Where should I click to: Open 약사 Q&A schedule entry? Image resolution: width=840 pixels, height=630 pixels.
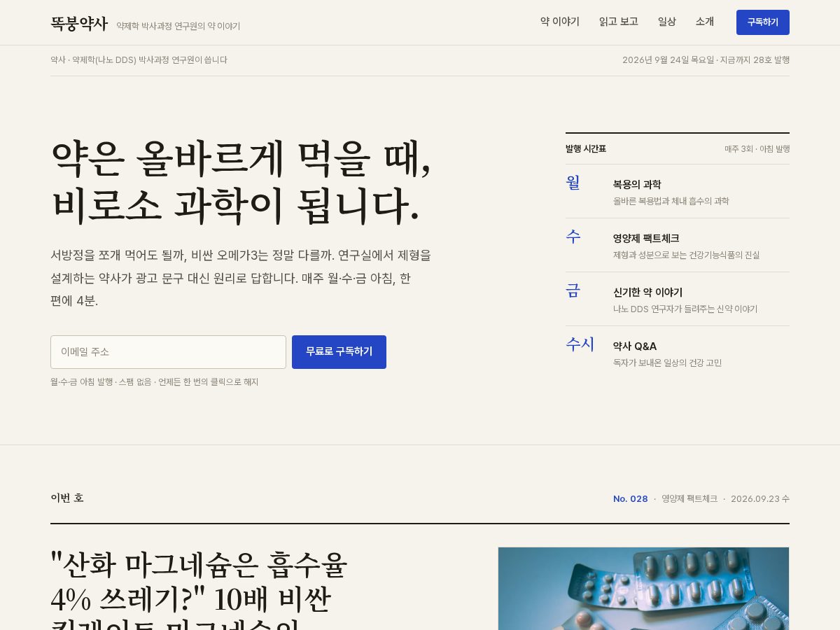(x=678, y=353)
